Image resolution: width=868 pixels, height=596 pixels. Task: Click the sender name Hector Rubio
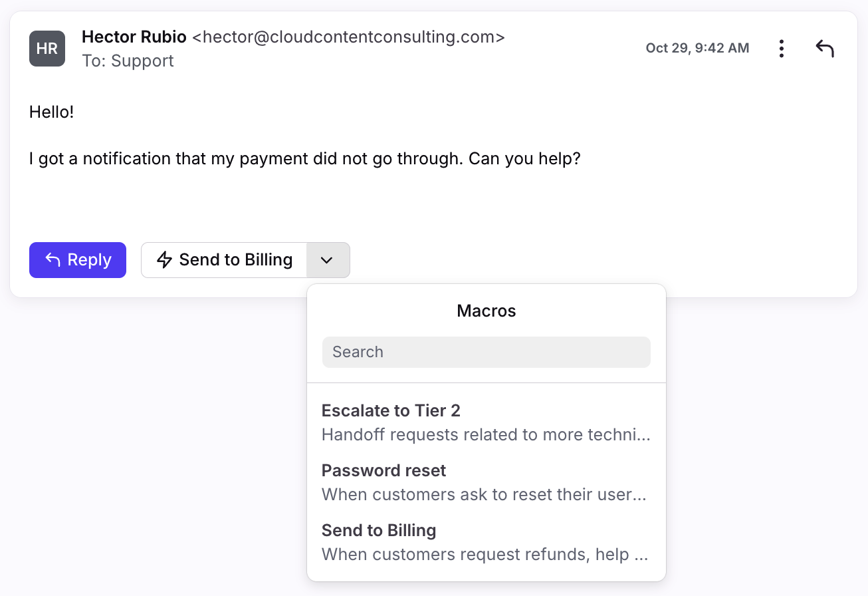click(134, 37)
